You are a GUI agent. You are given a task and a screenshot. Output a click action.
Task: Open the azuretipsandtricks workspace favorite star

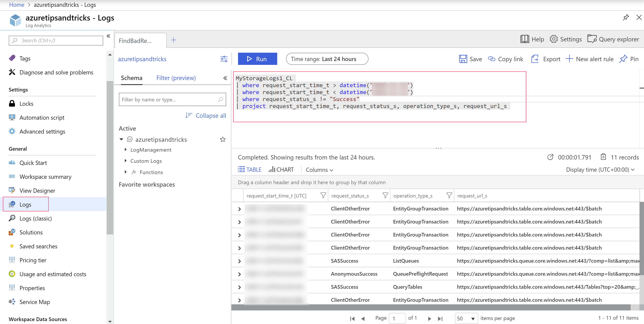tap(223, 140)
